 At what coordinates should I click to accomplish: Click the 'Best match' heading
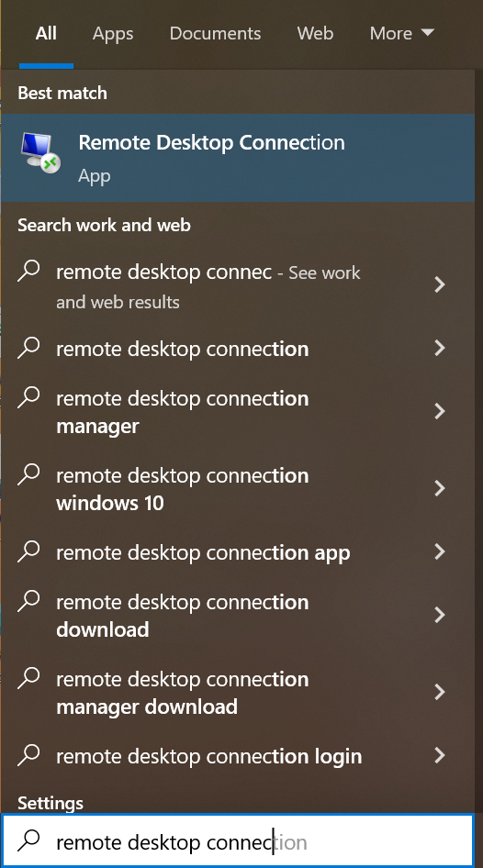62,93
